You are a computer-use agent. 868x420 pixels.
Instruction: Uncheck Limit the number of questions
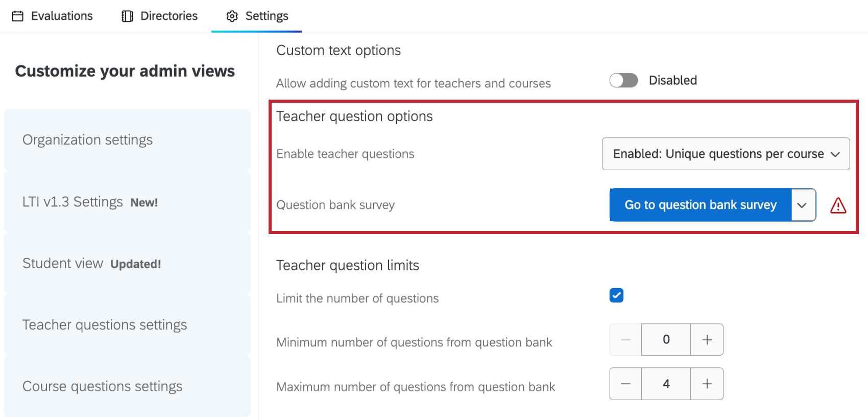[616, 295]
